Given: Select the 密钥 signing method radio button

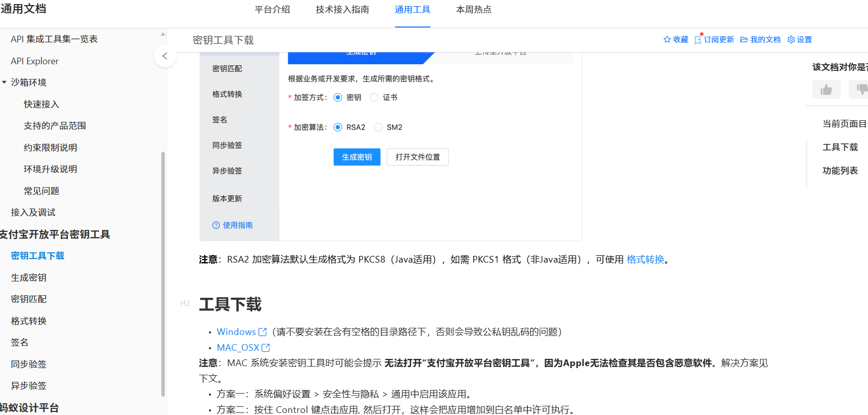Looking at the screenshot, I should tap(338, 97).
